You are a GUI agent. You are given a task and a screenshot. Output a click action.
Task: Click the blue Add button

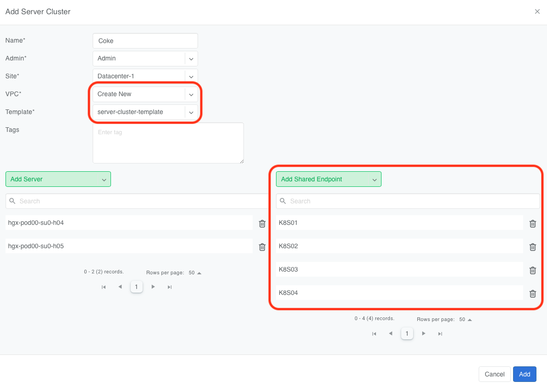tap(525, 374)
